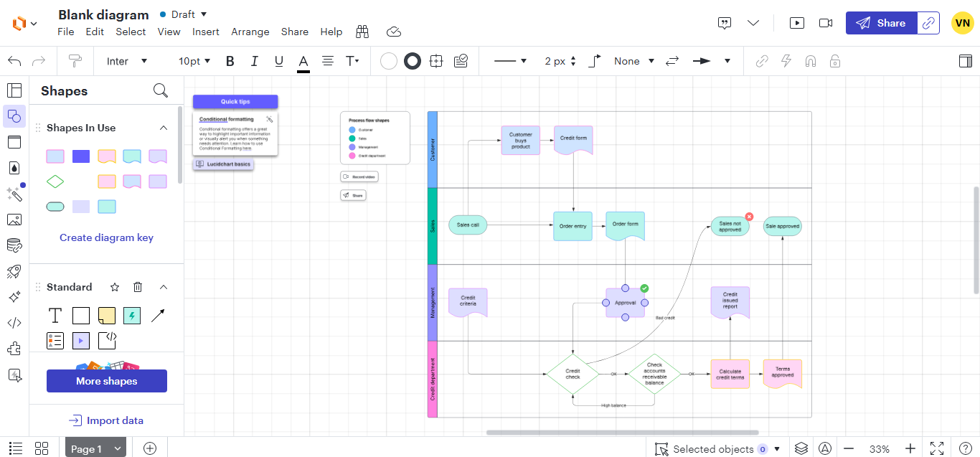Click the Credit check diamond shape
Screen dimensions: 980x457
pyautogui.click(x=573, y=374)
